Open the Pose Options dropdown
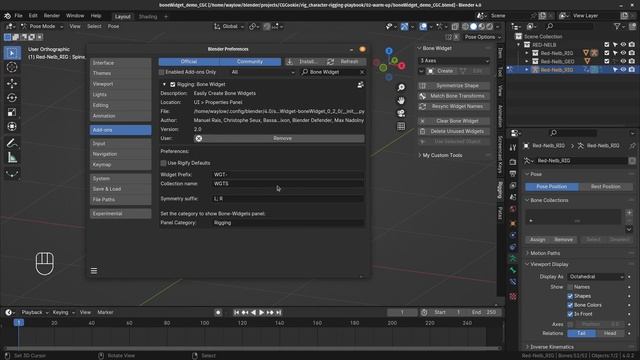This screenshot has width=640, height=360. click(483, 37)
